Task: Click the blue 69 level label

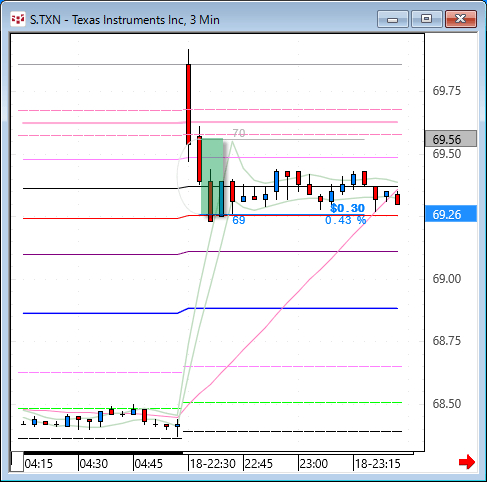Action: click(x=239, y=220)
